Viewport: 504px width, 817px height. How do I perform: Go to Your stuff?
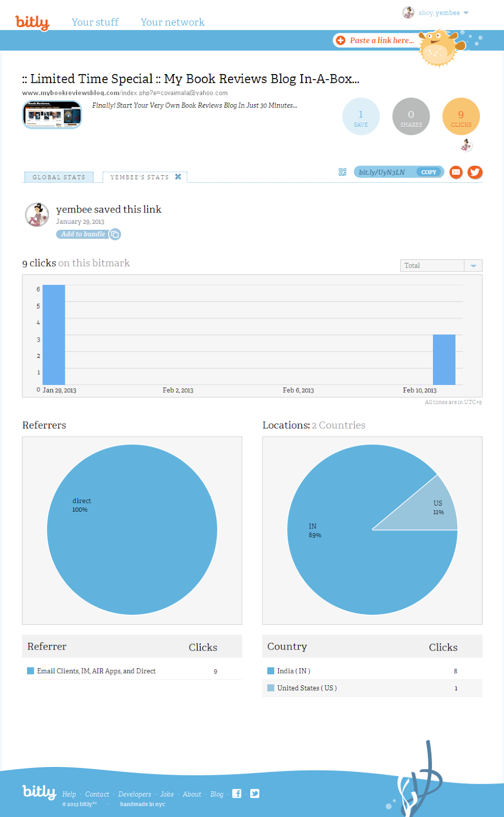95,22
